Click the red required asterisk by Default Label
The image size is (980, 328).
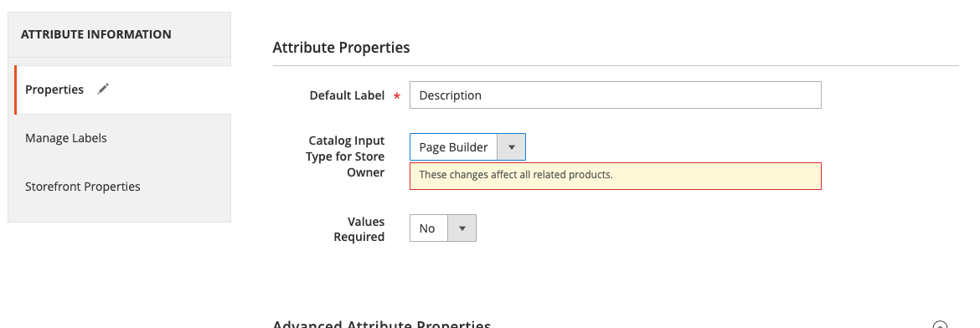tap(396, 97)
